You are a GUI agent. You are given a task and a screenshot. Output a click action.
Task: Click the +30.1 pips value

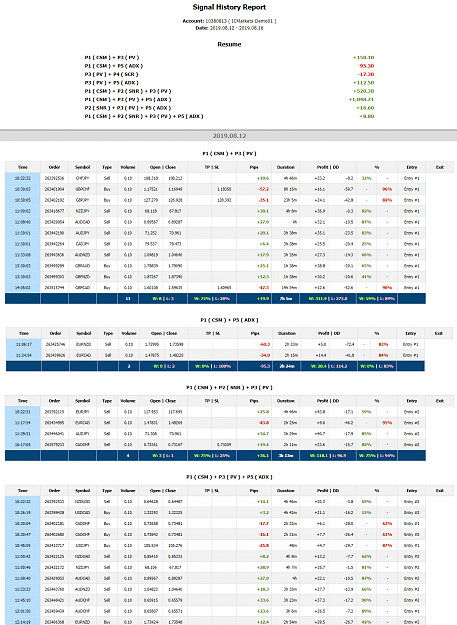263,211
